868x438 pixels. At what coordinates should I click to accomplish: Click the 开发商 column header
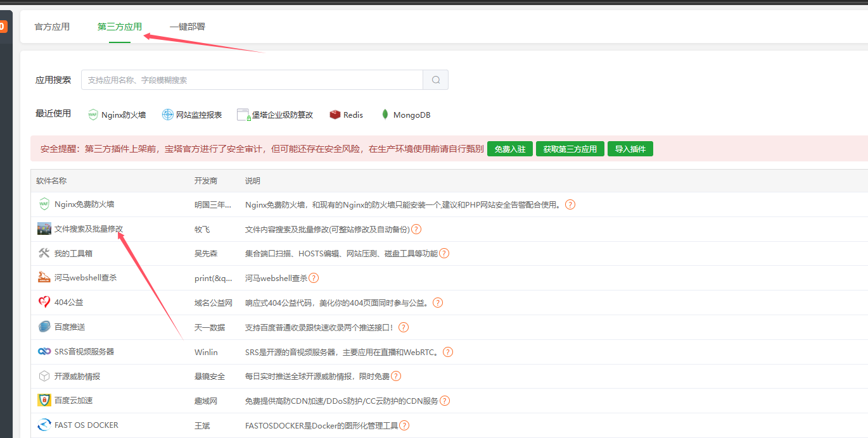[206, 180]
